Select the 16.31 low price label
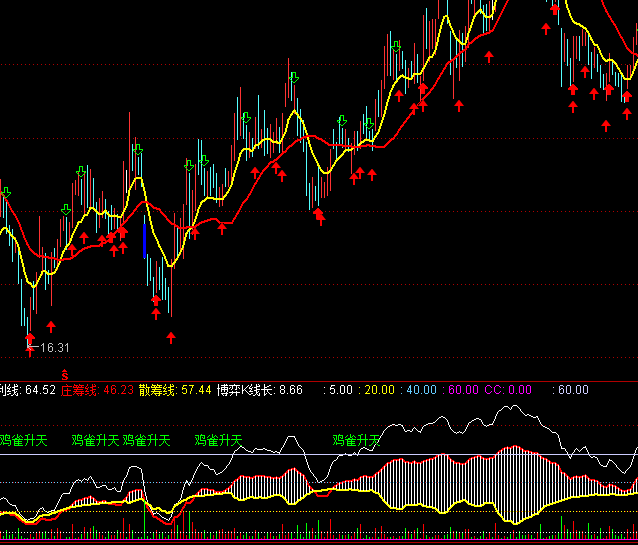The height and width of the screenshot is (545, 638). pos(55,348)
